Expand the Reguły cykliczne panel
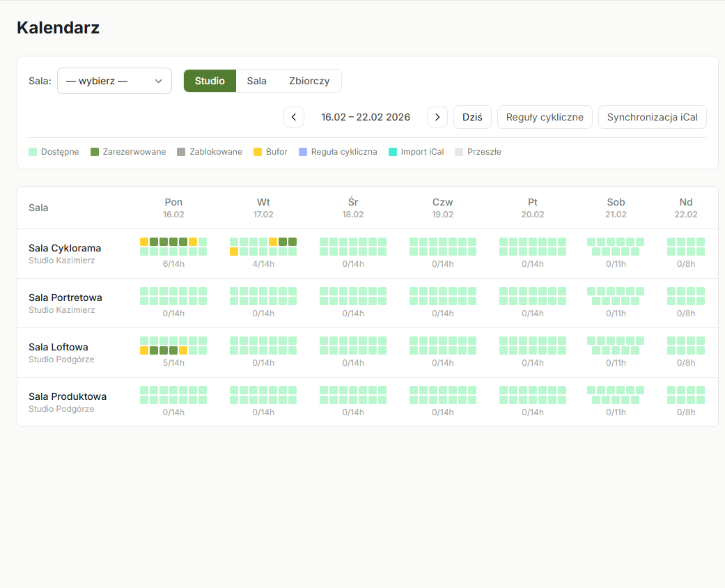Image resolution: width=725 pixels, height=588 pixels. click(x=545, y=116)
